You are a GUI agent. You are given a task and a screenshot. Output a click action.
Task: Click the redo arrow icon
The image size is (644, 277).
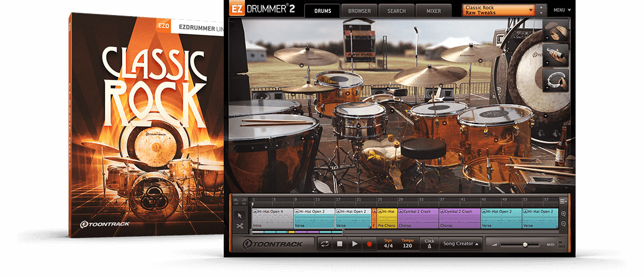click(244, 201)
